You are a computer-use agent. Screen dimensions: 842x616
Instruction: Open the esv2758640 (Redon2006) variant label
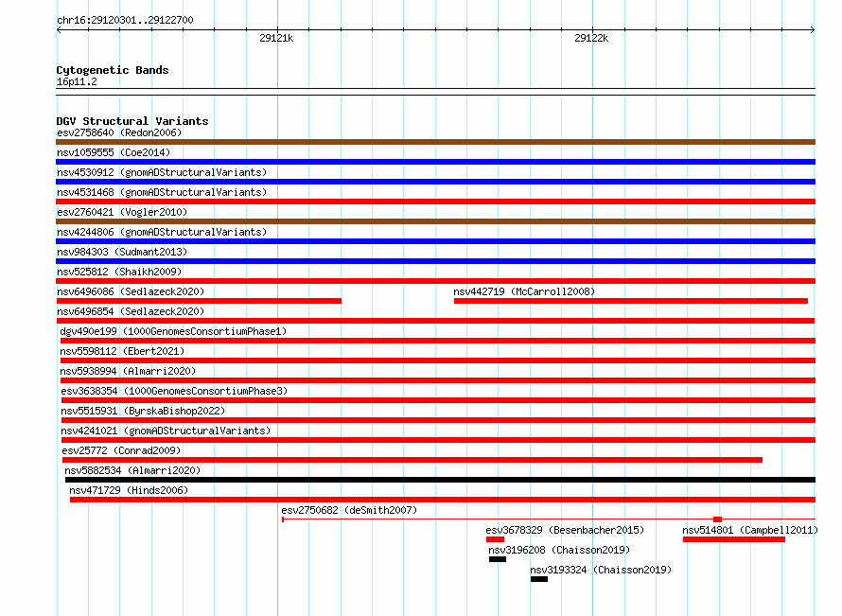click(x=119, y=132)
